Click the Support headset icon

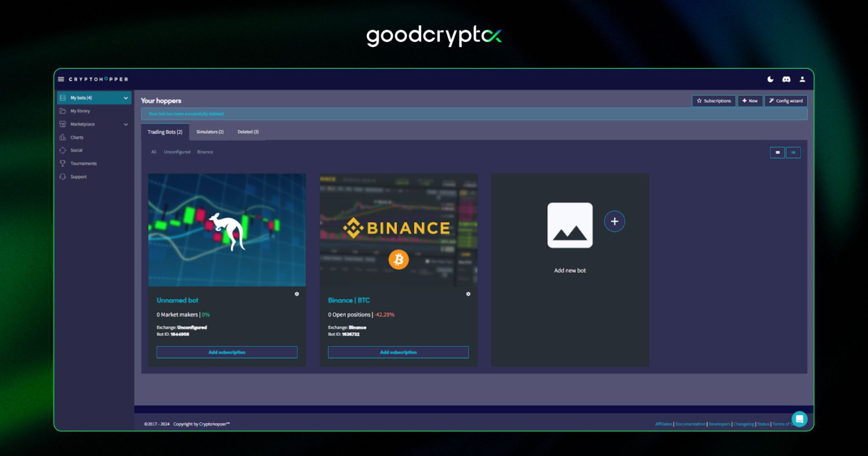[63, 176]
